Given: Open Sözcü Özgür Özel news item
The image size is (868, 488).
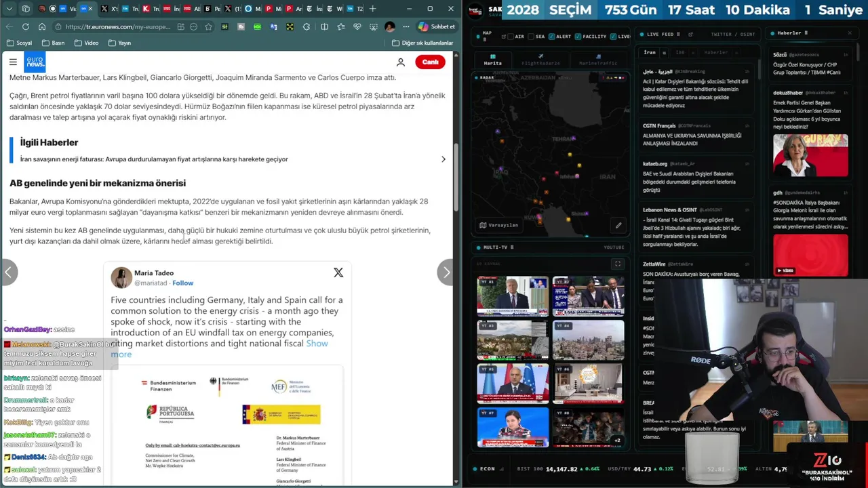Looking at the screenshot, I should [x=810, y=63].
